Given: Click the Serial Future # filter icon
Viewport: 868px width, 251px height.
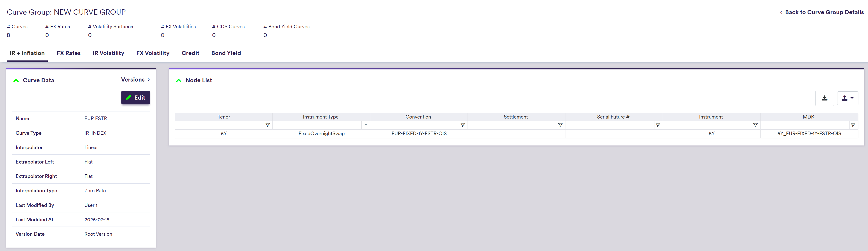Looking at the screenshot, I should 657,125.
